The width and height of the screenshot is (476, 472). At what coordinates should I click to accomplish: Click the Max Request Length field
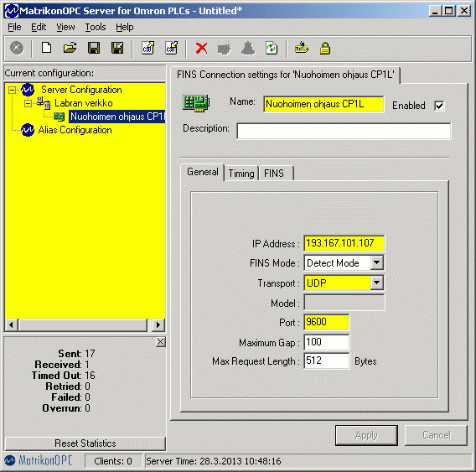point(326,360)
